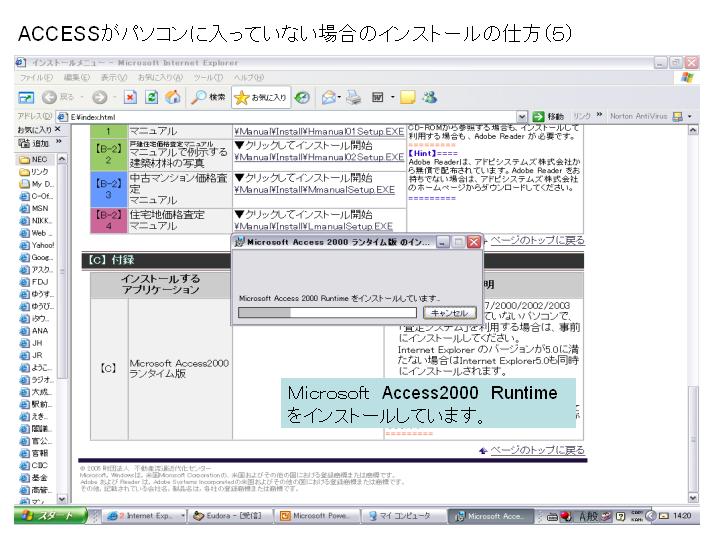Open the NEC favorites folder
The height and width of the screenshot is (540, 720).
[x=34, y=159]
